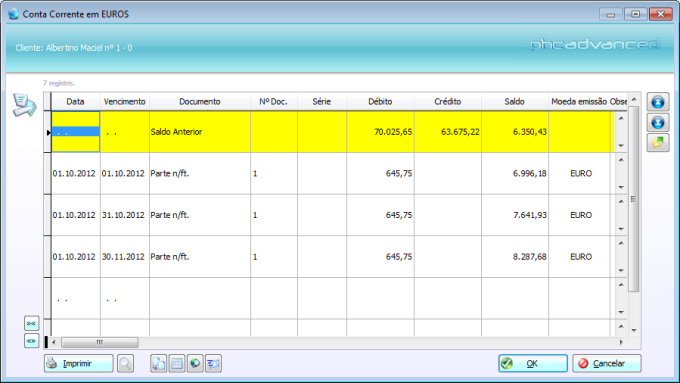Click the grid vertical scrollbar down arrow
680x383 pixels.
(634, 331)
